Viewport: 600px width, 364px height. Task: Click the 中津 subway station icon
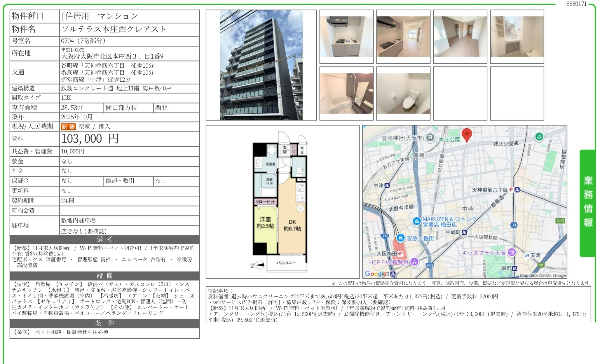[387, 185]
